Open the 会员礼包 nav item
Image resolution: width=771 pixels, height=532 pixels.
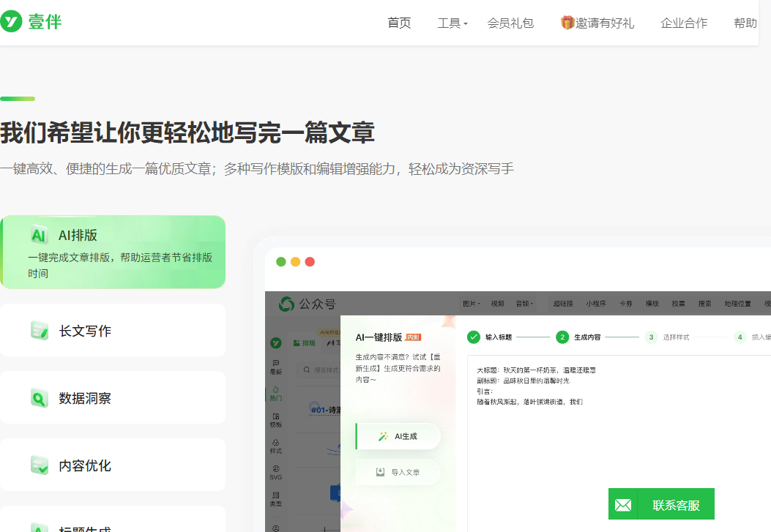(510, 23)
